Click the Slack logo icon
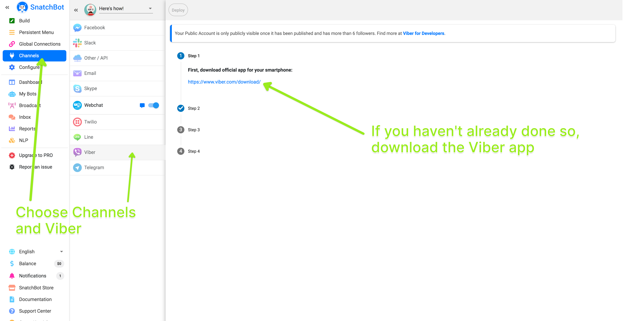Viewport: 644px width, 321px height. pyautogui.click(x=77, y=43)
